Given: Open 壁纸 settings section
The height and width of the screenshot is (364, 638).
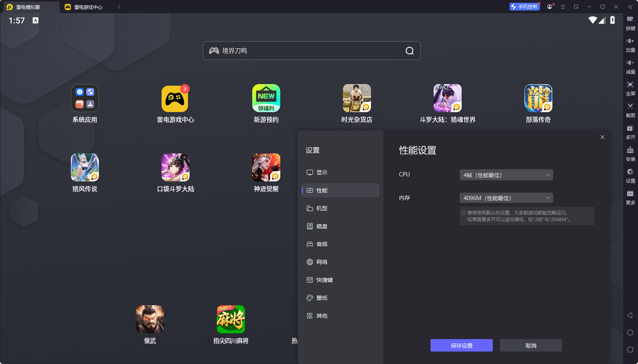Looking at the screenshot, I should (x=341, y=298).
